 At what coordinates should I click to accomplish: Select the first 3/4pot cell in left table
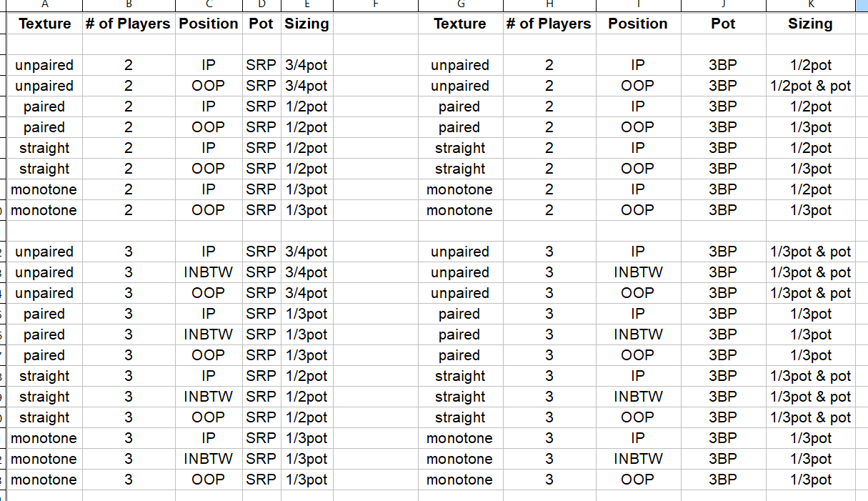tap(306, 65)
